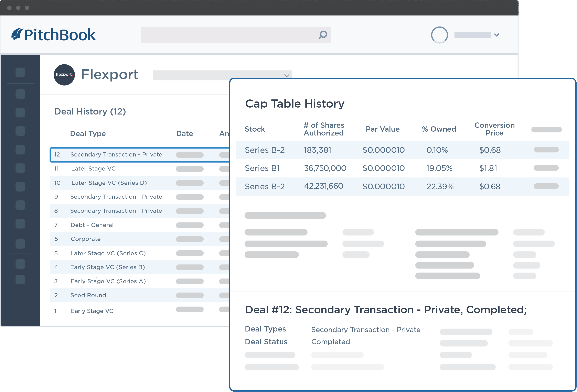The image size is (577, 392).
Task: Select Debt - General deal row
Action: tap(140, 225)
